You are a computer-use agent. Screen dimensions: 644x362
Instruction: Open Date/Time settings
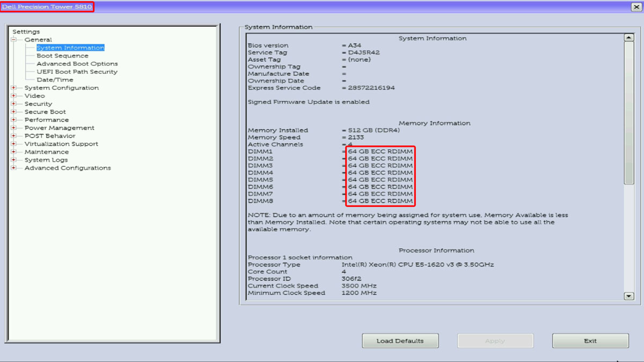[x=55, y=80]
